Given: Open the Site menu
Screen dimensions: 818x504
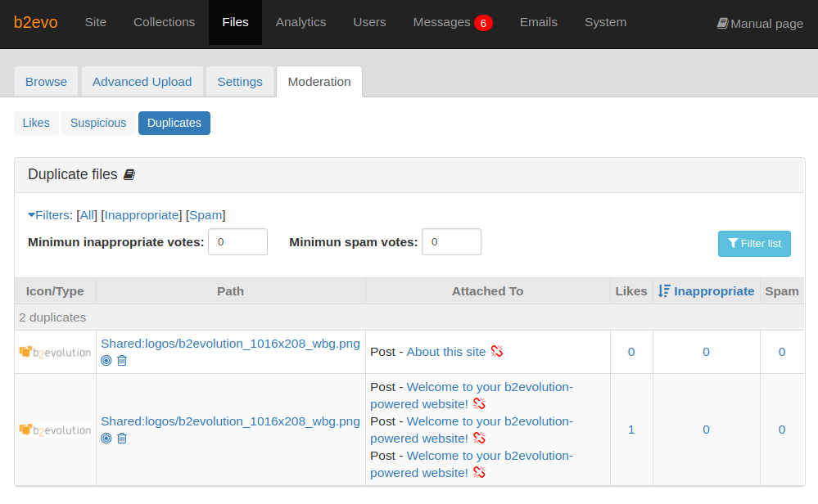Looking at the screenshot, I should [96, 22].
